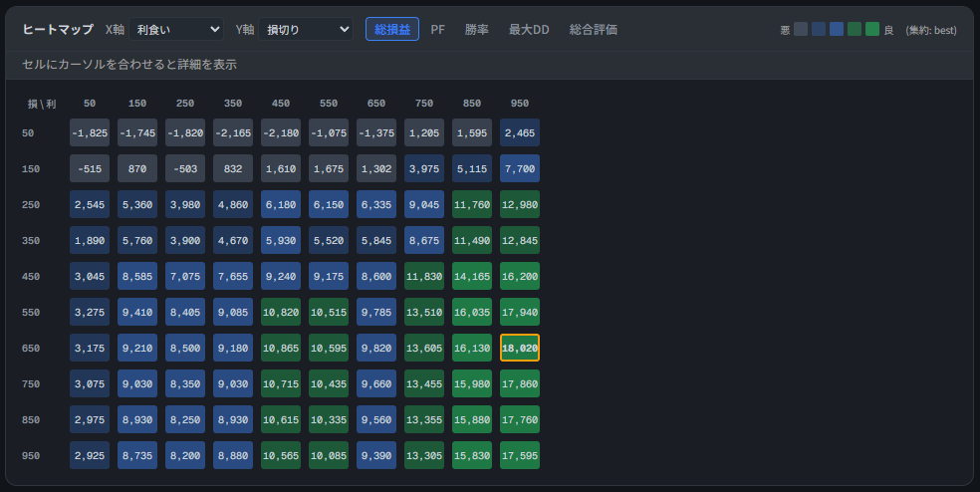Click the 2,975 heatmap cell
Viewport: 980px width, 492px height.
click(90, 419)
